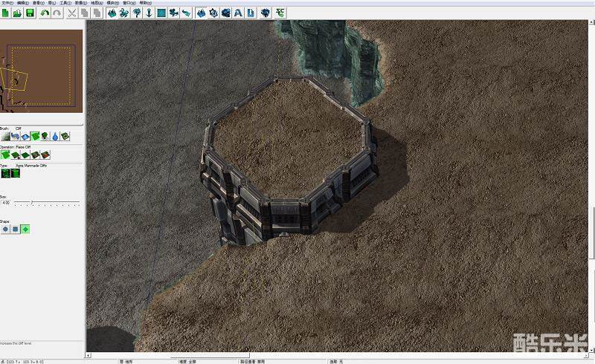Select the Texture brush icon
The image size is (595, 364).
25,136
